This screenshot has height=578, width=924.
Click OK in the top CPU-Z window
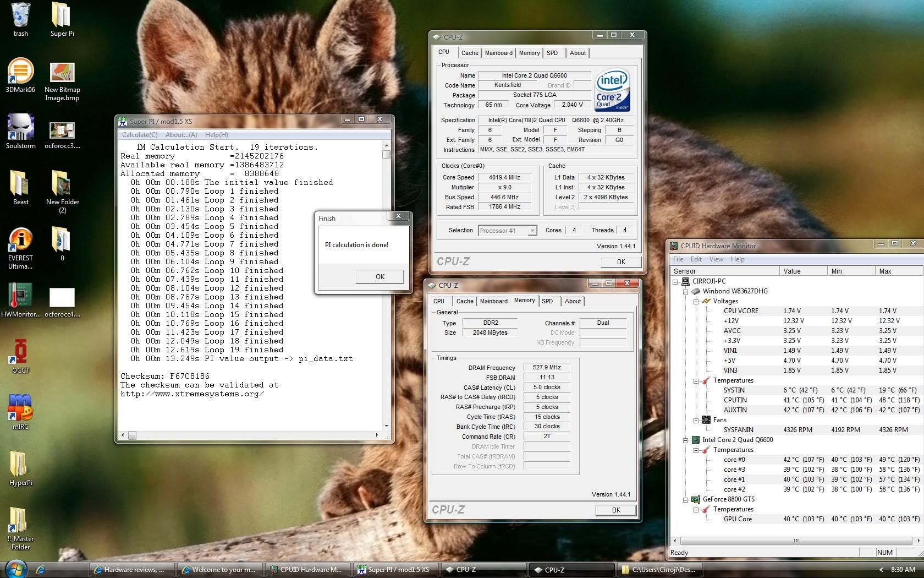point(621,262)
